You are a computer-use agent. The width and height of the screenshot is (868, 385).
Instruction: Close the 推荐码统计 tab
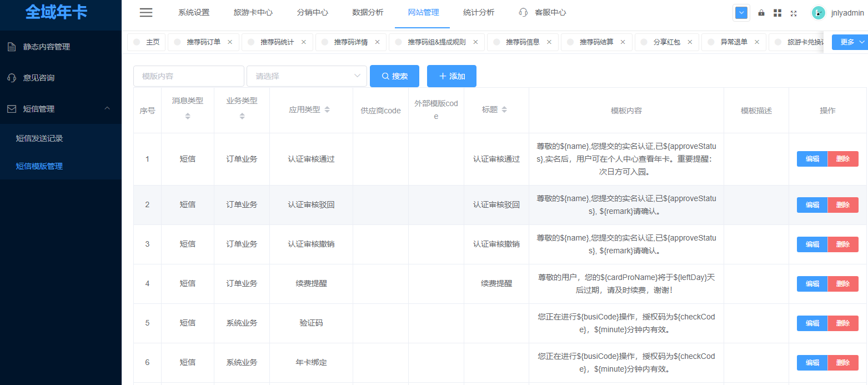(x=304, y=42)
